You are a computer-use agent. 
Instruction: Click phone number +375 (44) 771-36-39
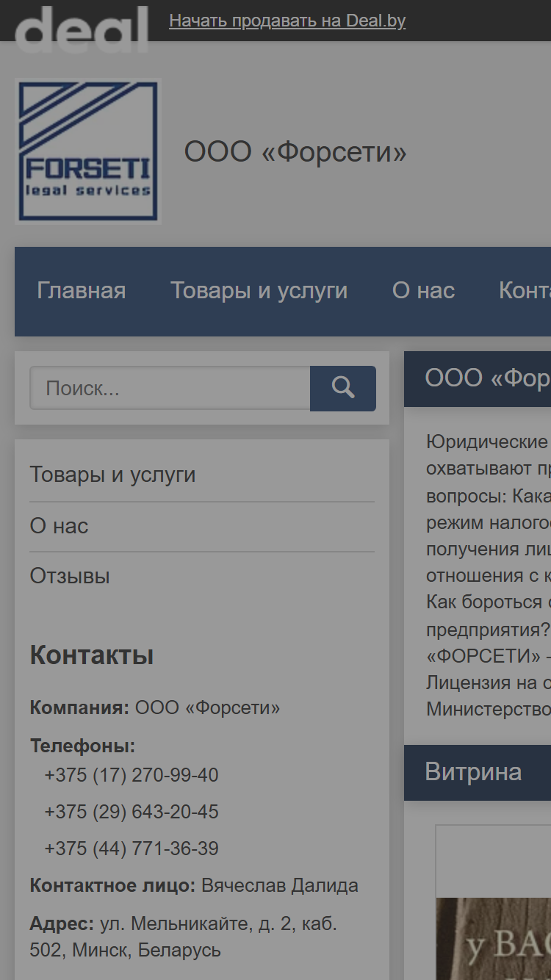click(x=132, y=849)
